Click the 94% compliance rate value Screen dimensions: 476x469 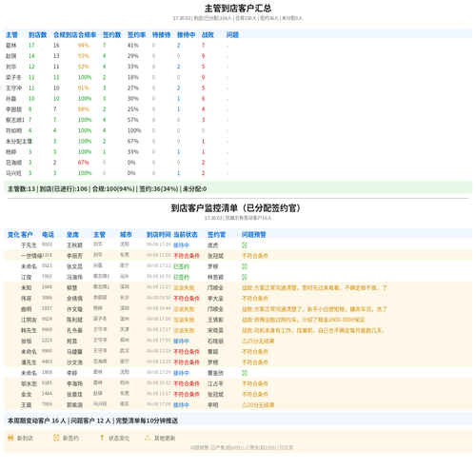click(x=84, y=46)
